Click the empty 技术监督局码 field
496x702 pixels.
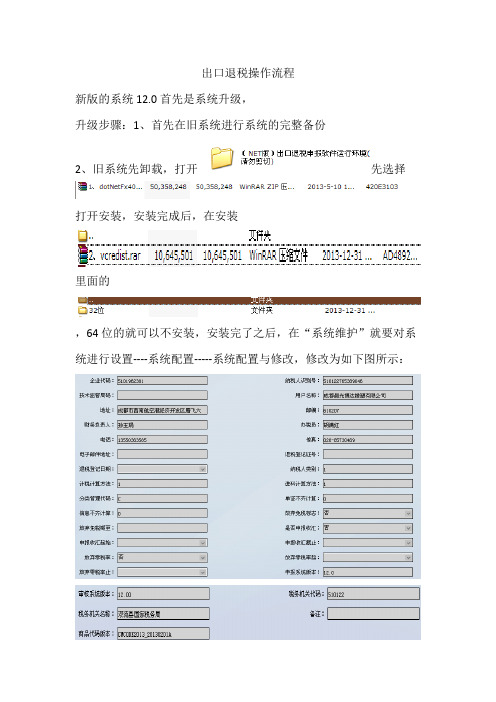(x=162, y=395)
